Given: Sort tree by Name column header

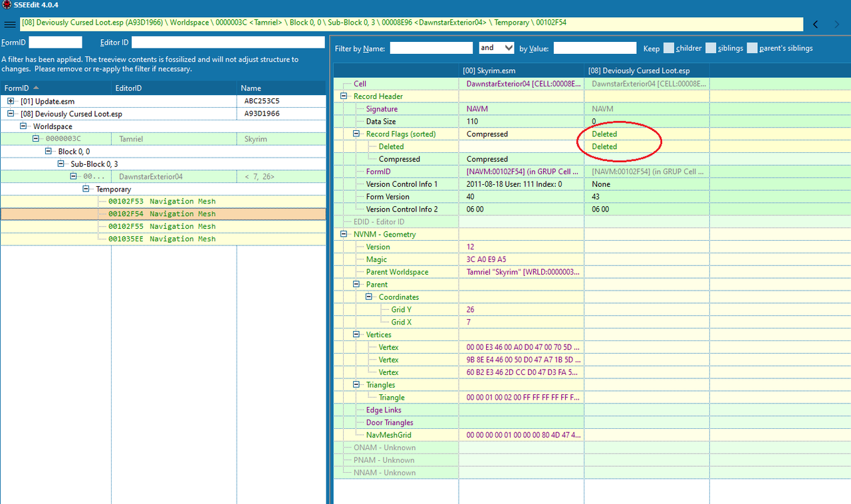Looking at the screenshot, I should click(281, 88).
